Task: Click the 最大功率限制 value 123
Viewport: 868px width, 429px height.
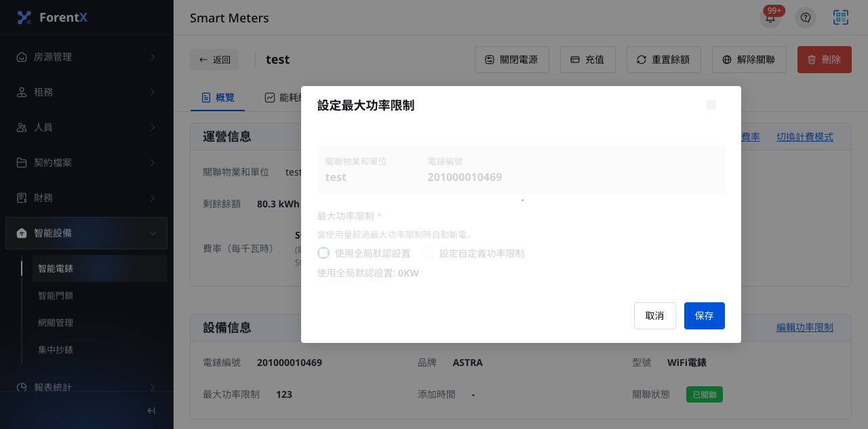Action: pos(284,394)
